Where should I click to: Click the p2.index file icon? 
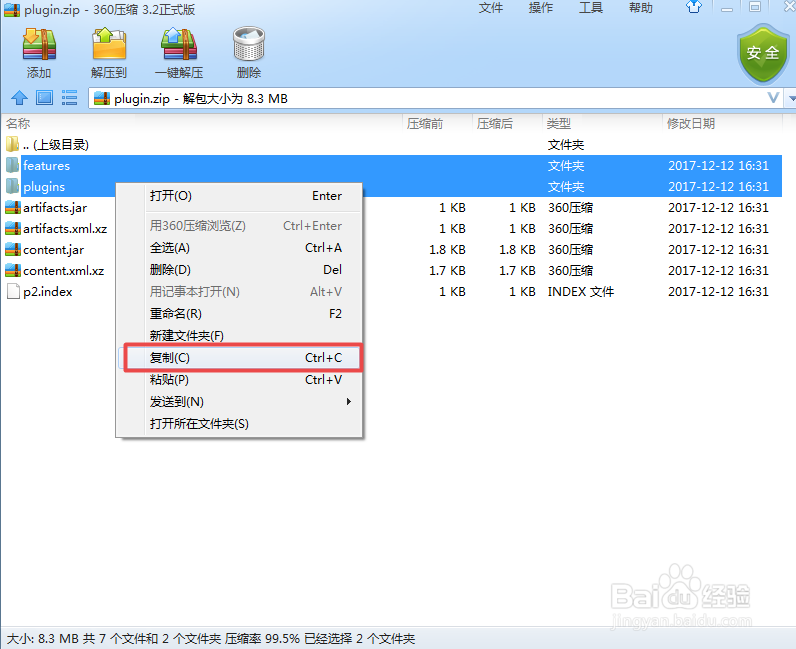point(13,291)
